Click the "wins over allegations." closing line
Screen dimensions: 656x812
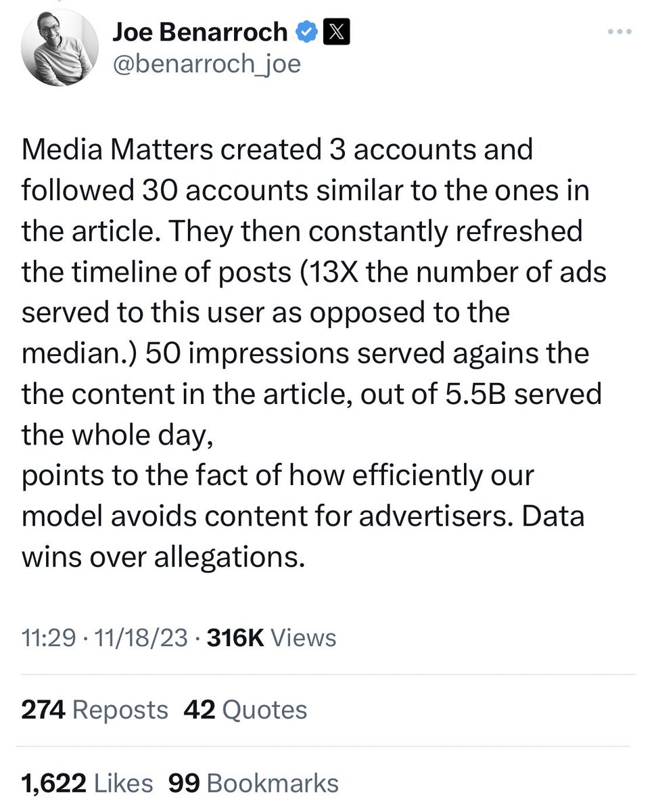[160, 558]
